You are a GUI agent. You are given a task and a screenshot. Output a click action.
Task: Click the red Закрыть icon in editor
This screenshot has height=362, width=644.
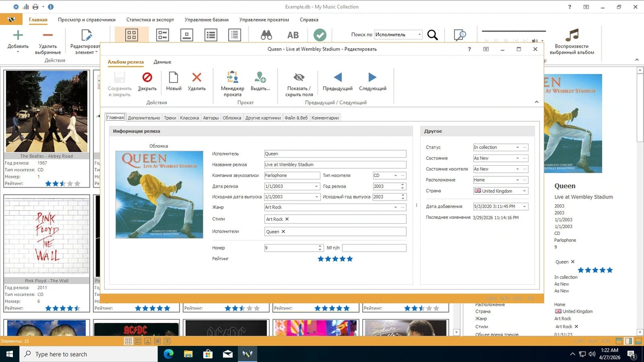pos(147,77)
